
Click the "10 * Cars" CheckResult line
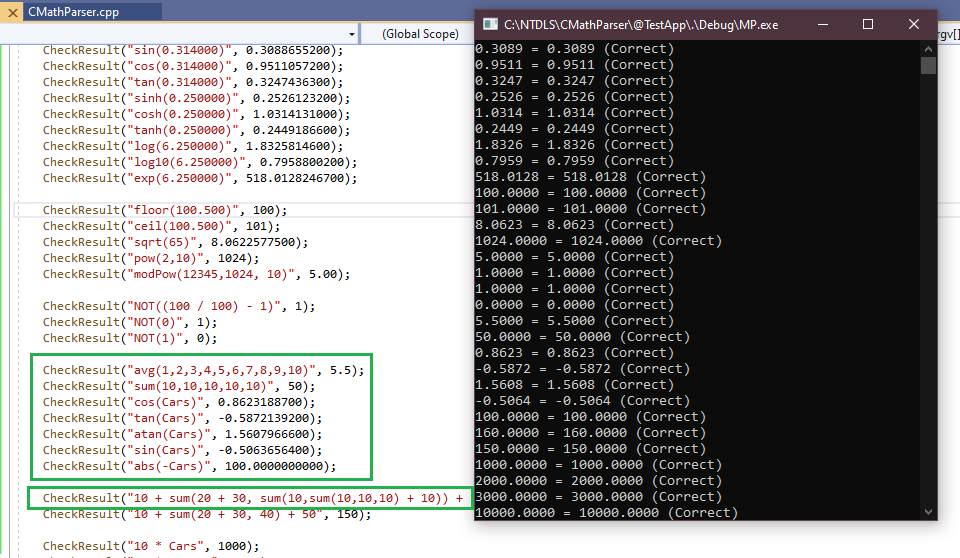click(151, 546)
